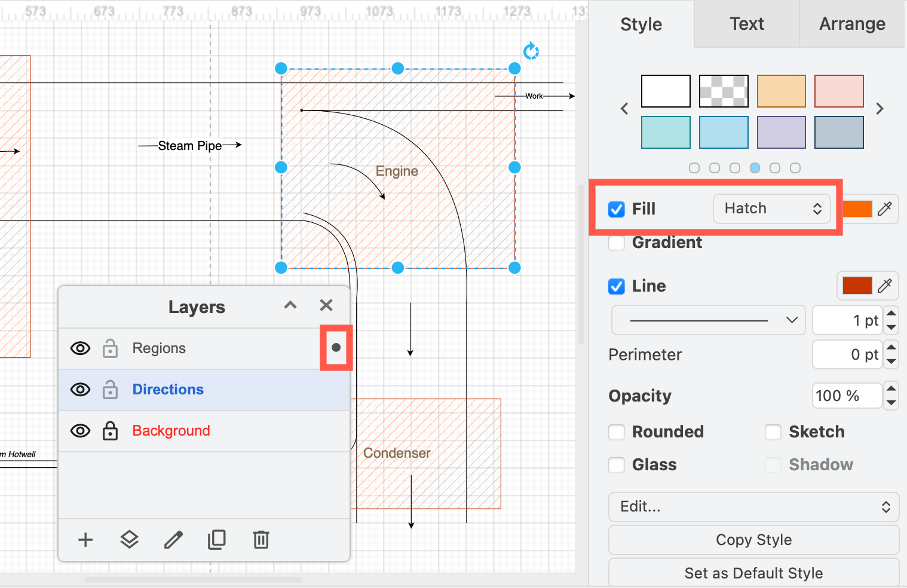Pick the light blue style swatch
The width and height of the screenshot is (907, 588).
point(724,132)
